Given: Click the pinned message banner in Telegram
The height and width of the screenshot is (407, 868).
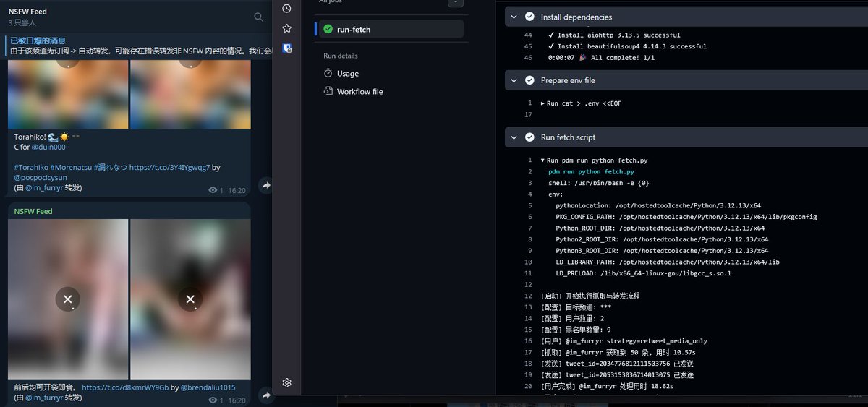Looking at the screenshot, I should 139,46.
